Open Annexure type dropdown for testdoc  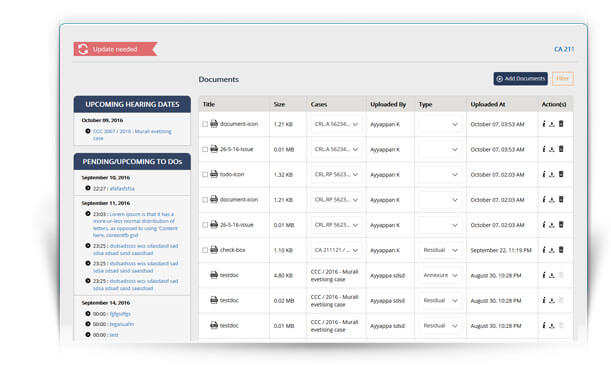[440, 275]
